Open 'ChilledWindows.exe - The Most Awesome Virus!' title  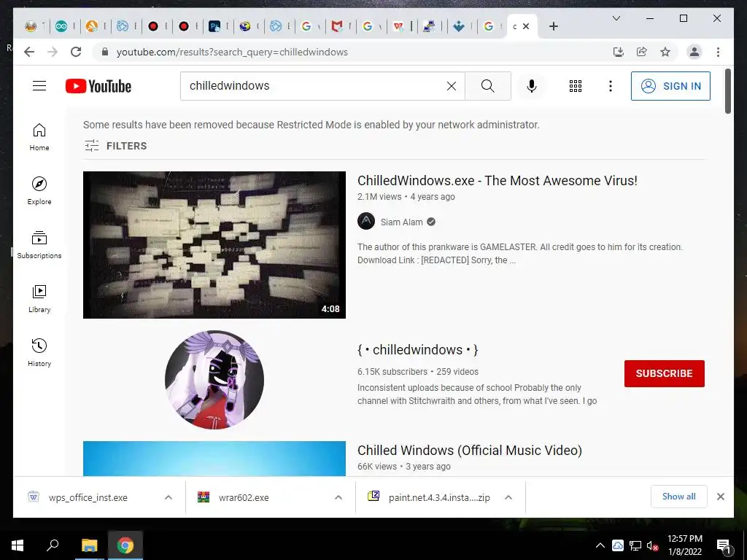click(x=498, y=181)
